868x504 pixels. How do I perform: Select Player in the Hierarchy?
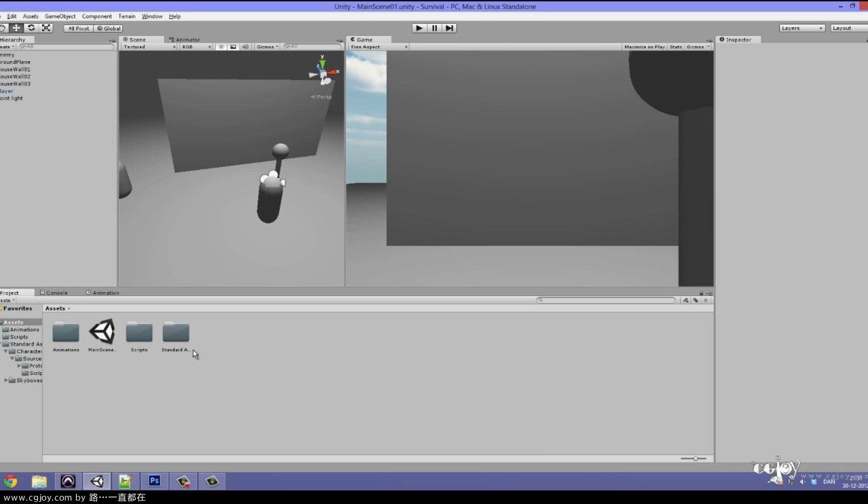(7, 91)
